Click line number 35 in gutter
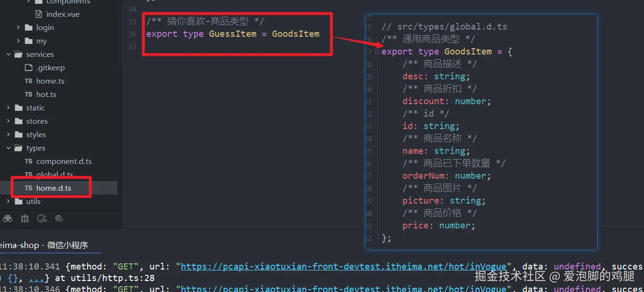Screen dimensions: 644x292 (132, 22)
